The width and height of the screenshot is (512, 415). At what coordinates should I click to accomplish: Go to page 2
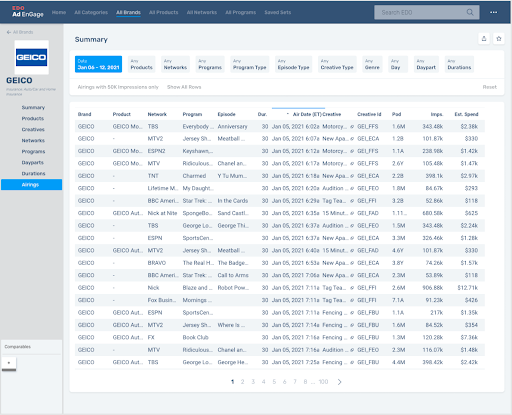point(242,382)
